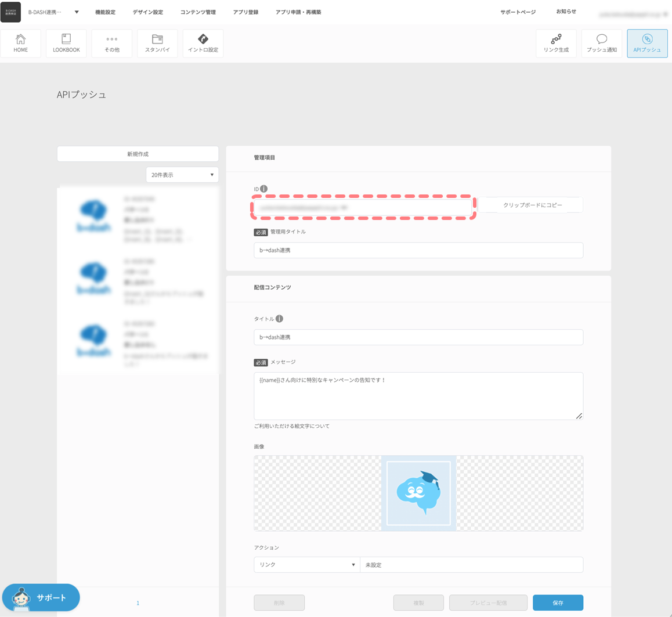Expand the 20件表示 dropdown
The image size is (672, 617).
pyautogui.click(x=182, y=175)
